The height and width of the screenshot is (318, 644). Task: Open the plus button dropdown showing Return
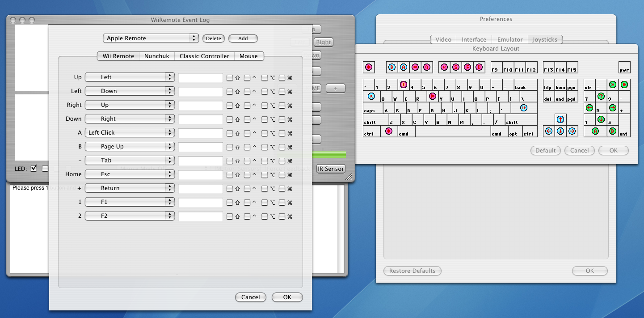[130, 188]
